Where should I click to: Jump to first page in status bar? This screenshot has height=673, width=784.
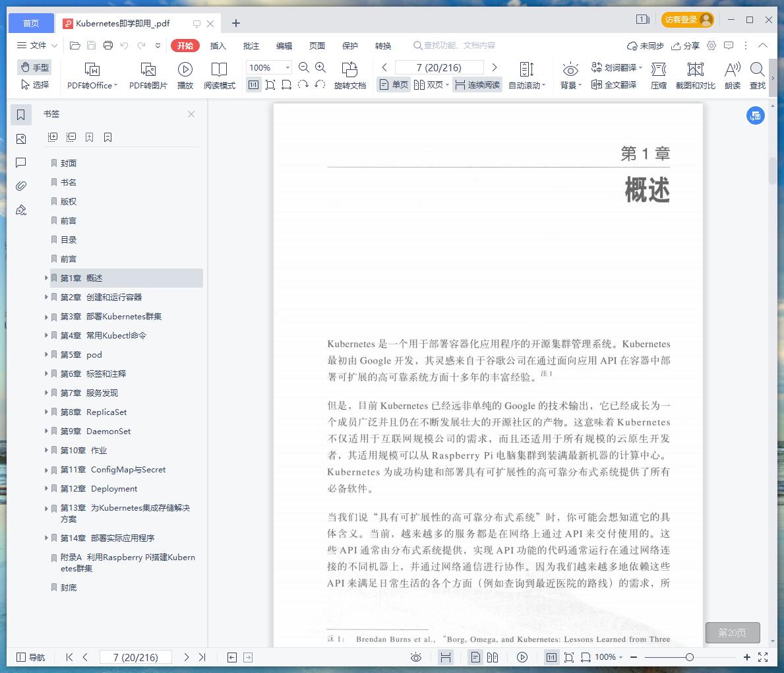coord(69,657)
